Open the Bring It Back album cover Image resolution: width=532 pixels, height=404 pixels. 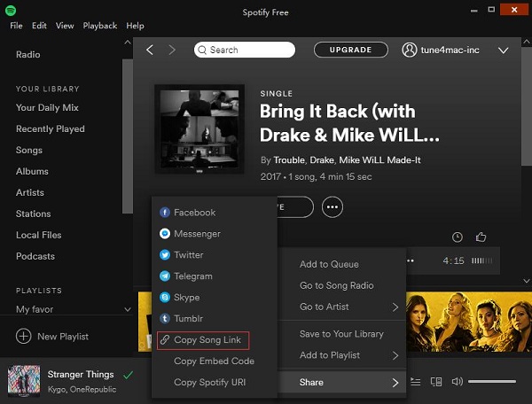(199, 129)
